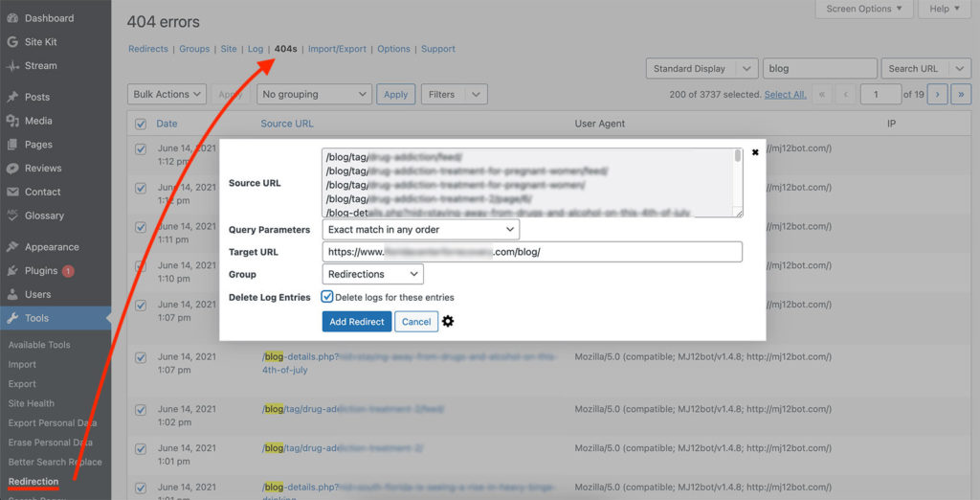Screen dimensions: 980x500
Task: Click the Tools wrench icon
Action: point(12,318)
